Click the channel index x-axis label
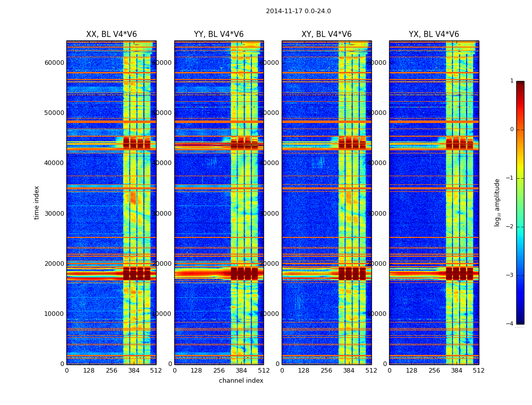Viewport: 532px width, 405px height. (241, 381)
